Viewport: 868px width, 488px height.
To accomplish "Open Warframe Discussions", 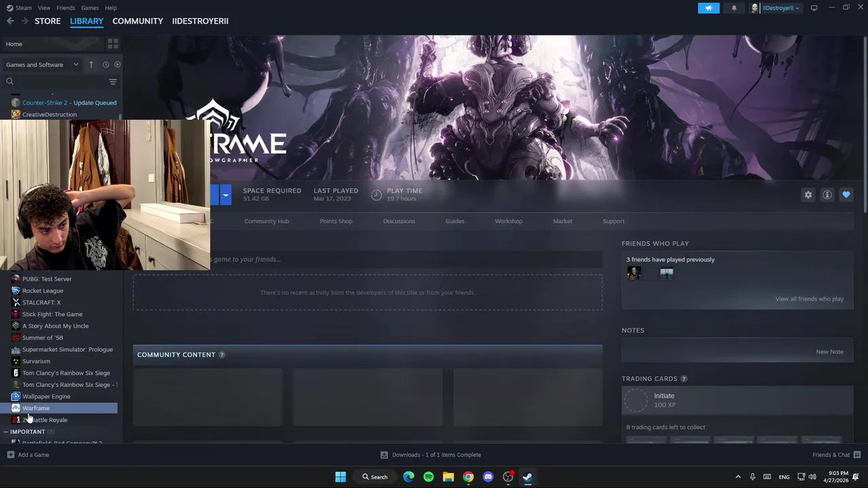I will (399, 221).
